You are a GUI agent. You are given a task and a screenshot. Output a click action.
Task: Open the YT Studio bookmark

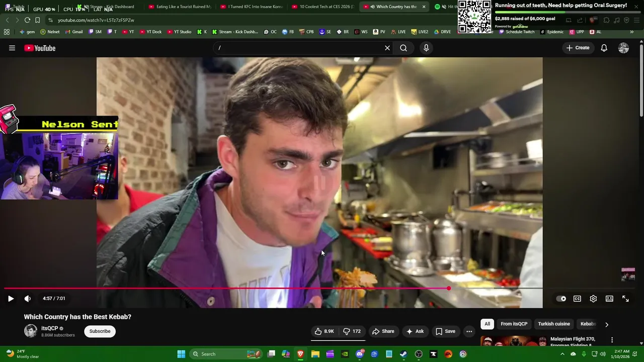179,32
